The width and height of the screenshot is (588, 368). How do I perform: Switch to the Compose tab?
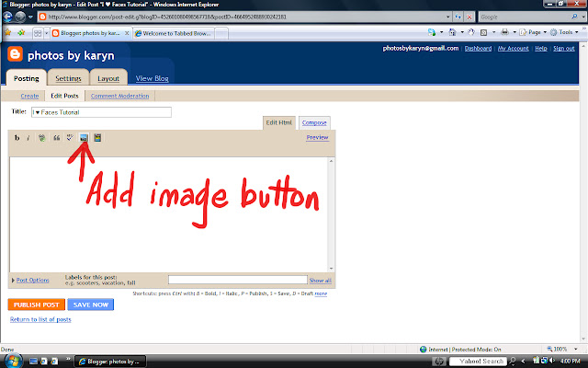[x=314, y=122]
